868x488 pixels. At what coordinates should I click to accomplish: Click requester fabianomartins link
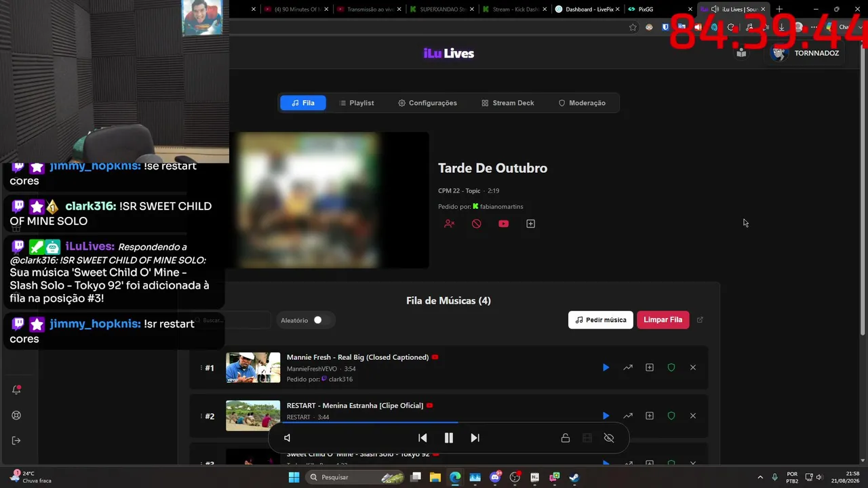tap(502, 207)
